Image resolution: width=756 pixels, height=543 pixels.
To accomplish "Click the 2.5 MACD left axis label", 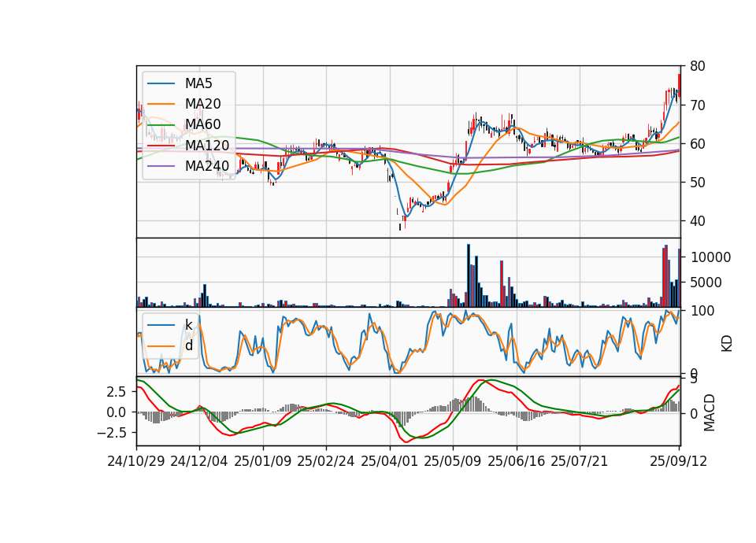I will (x=116, y=392).
